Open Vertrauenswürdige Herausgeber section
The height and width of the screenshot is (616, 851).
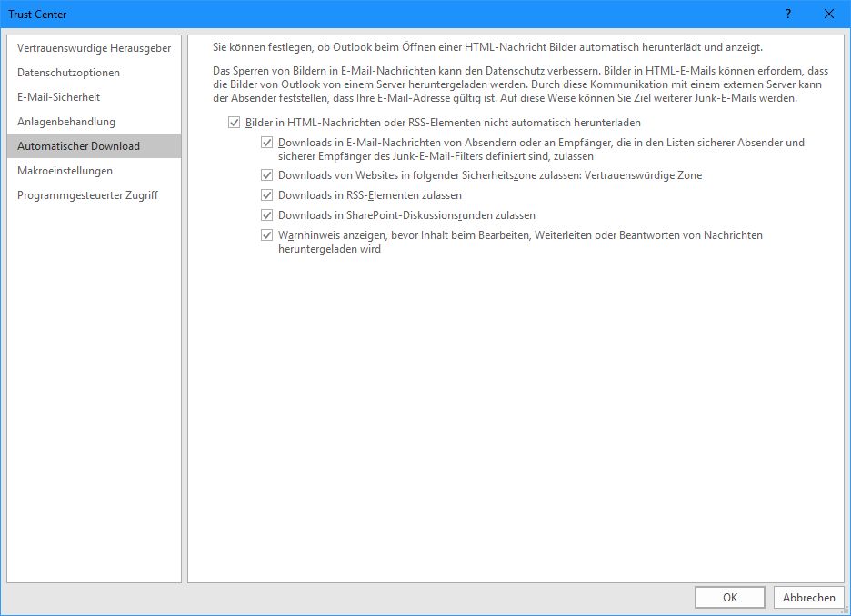(x=94, y=48)
